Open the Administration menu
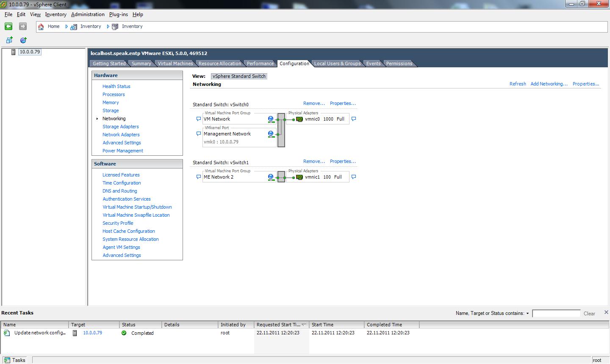Image resolution: width=610 pixels, height=364 pixels. (x=88, y=14)
